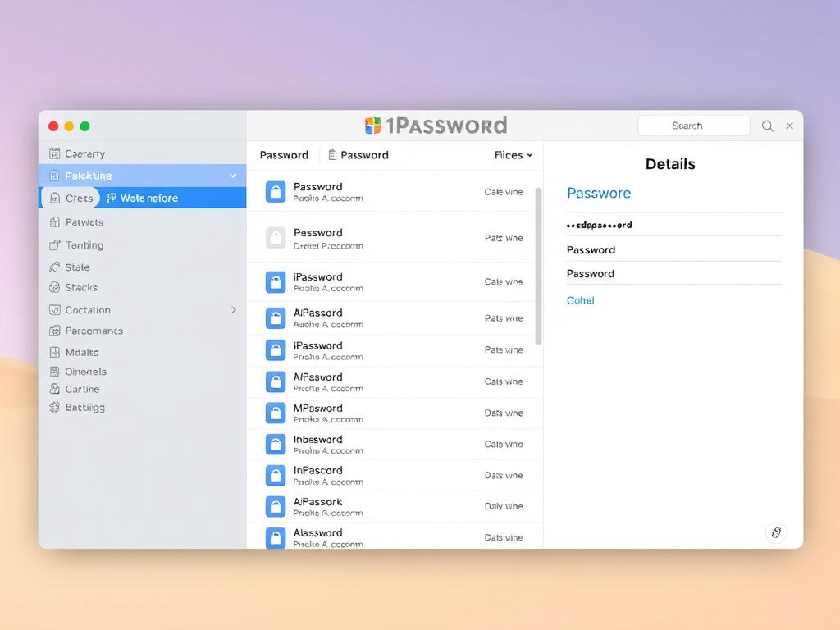Click the lock icon of InPascord entry
The width and height of the screenshot is (840, 630).
click(x=276, y=475)
